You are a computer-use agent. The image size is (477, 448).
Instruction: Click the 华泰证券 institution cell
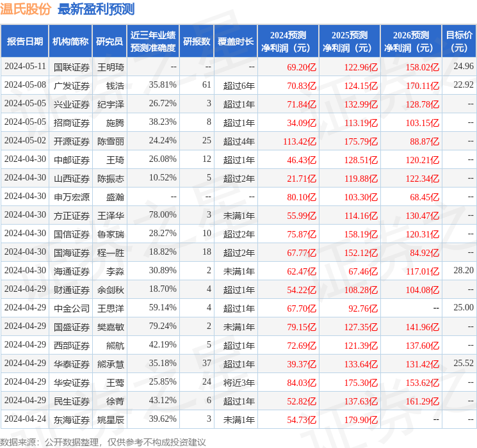(72, 364)
